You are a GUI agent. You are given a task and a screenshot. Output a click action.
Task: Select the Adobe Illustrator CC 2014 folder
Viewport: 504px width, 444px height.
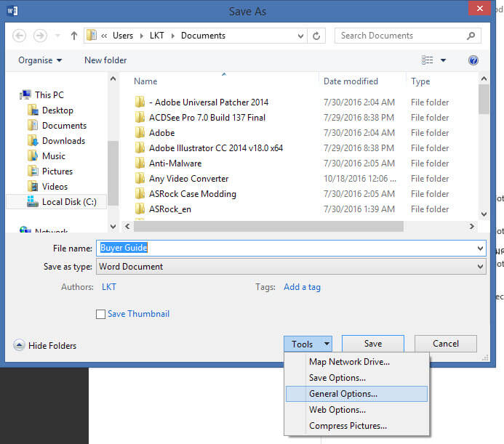click(x=216, y=148)
